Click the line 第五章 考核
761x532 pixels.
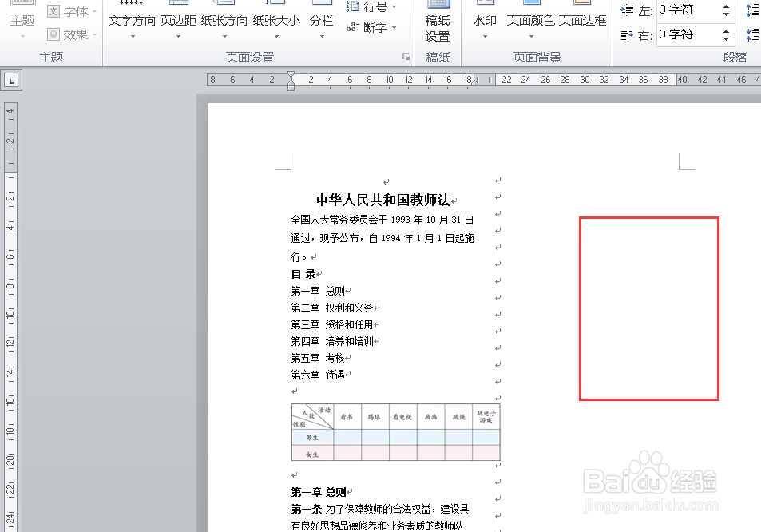tap(318, 358)
